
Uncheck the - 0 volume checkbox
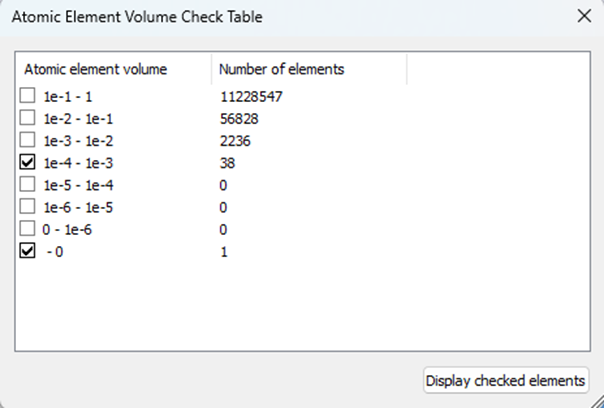click(27, 251)
